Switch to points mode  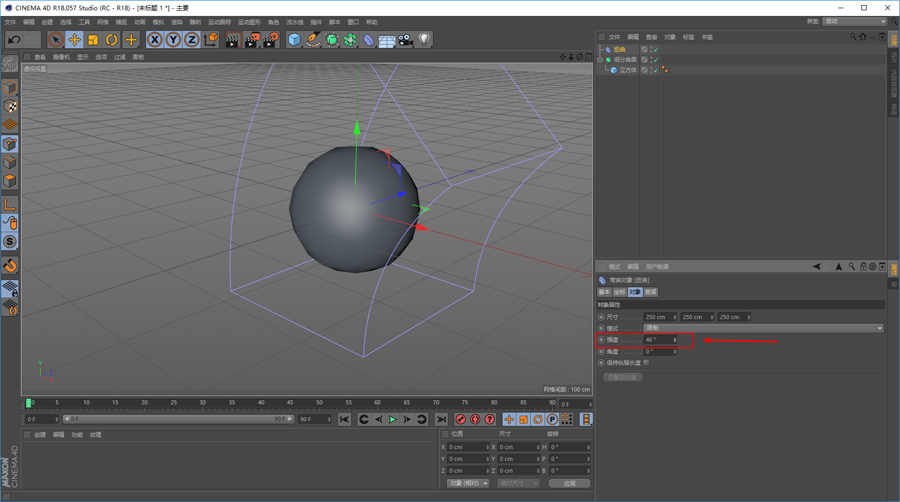pos(10,144)
